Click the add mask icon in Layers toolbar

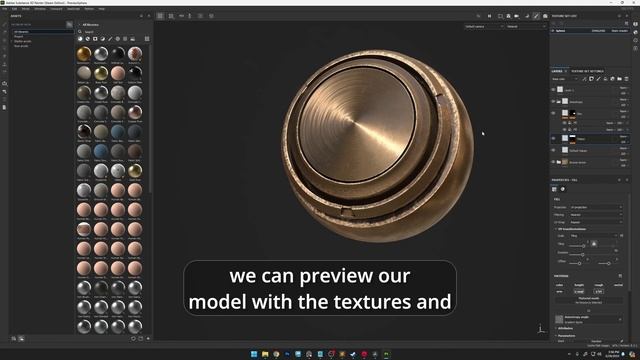coord(591,79)
